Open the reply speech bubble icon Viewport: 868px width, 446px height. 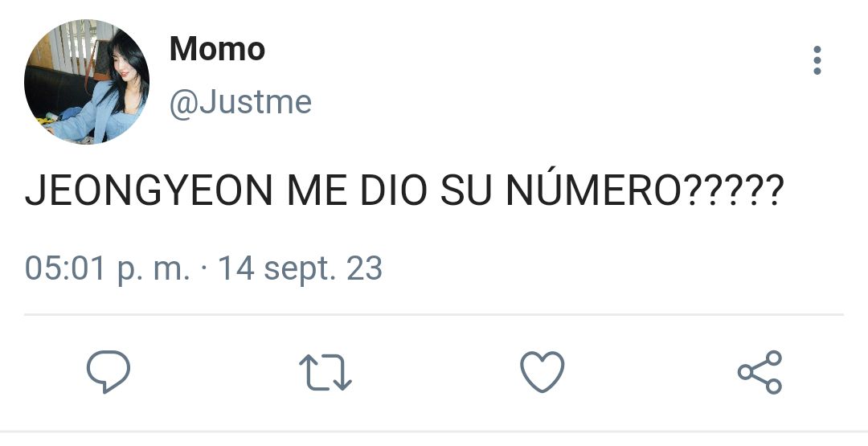[x=108, y=372]
